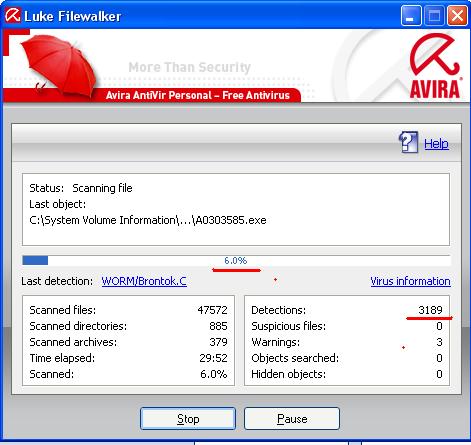Open the WORM/Brontok.C detection link

pyautogui.click(x=144, y=281)
